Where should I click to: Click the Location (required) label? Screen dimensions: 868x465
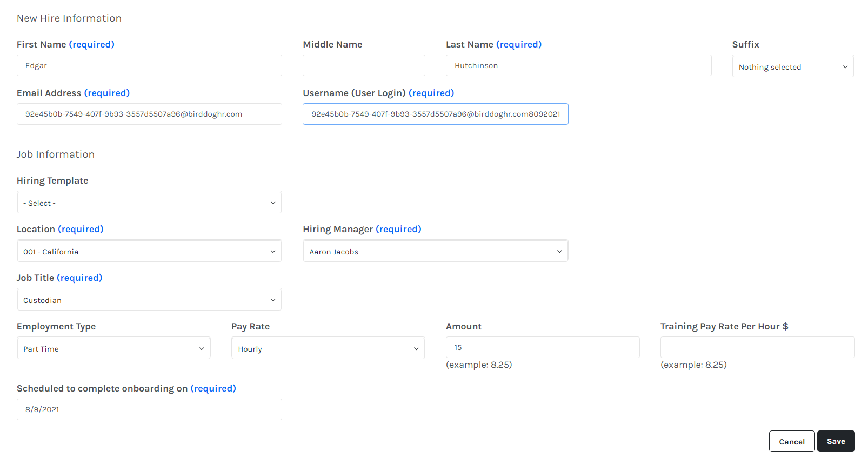coord(60,229)
